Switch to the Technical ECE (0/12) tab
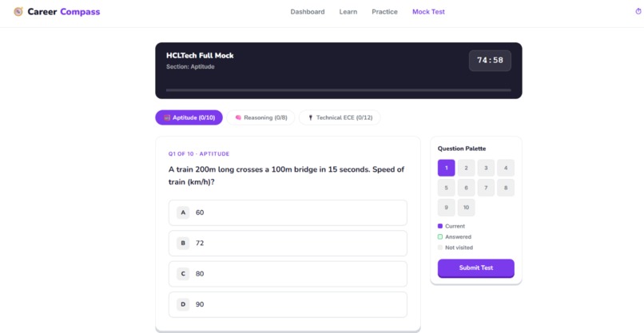This screenshot has width=644, height=333. coord(340,118)
